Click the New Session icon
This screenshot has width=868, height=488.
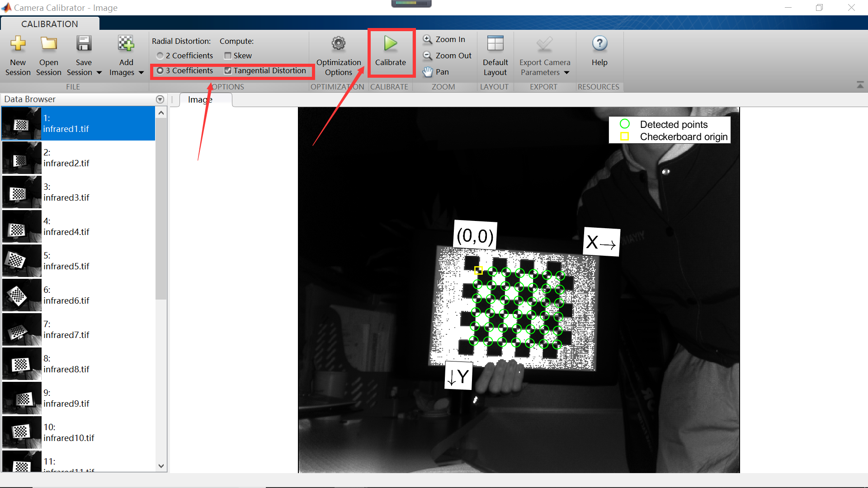pyautogui.click(x=18, y=44)
